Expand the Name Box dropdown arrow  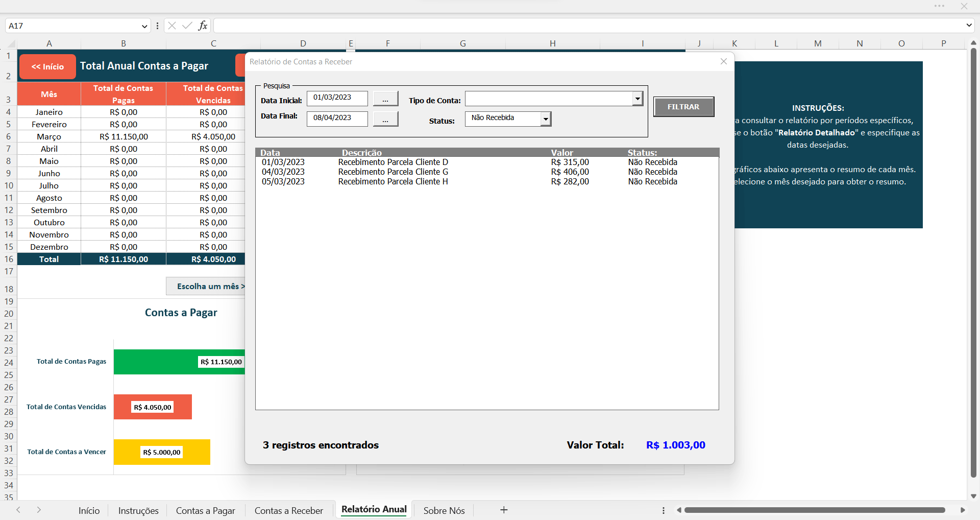coord(144,26)
